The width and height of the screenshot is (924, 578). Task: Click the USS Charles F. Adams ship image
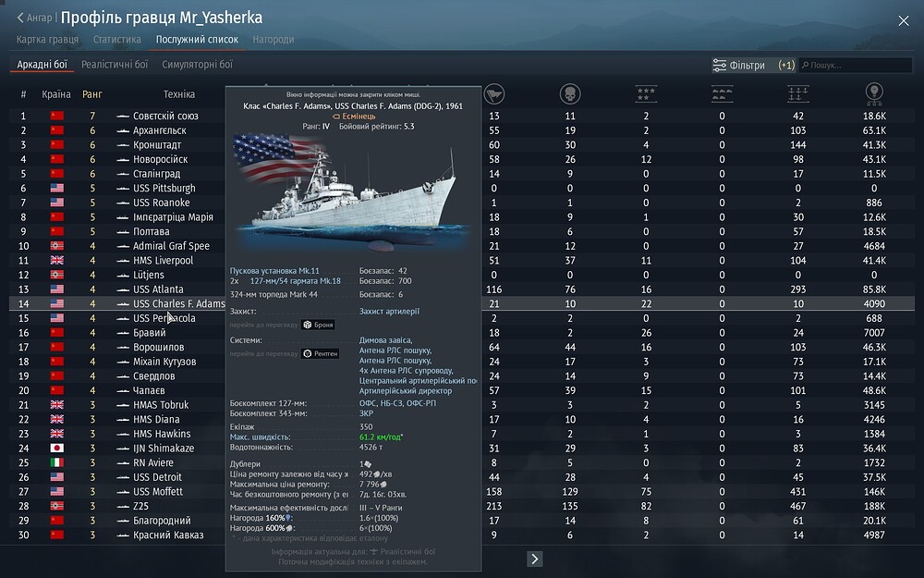[352, 193]
